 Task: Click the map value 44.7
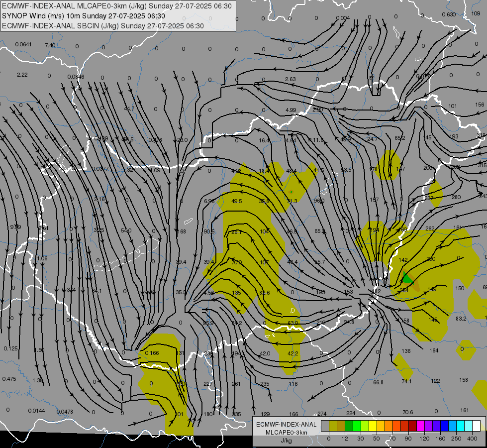[x=129, y=109]
